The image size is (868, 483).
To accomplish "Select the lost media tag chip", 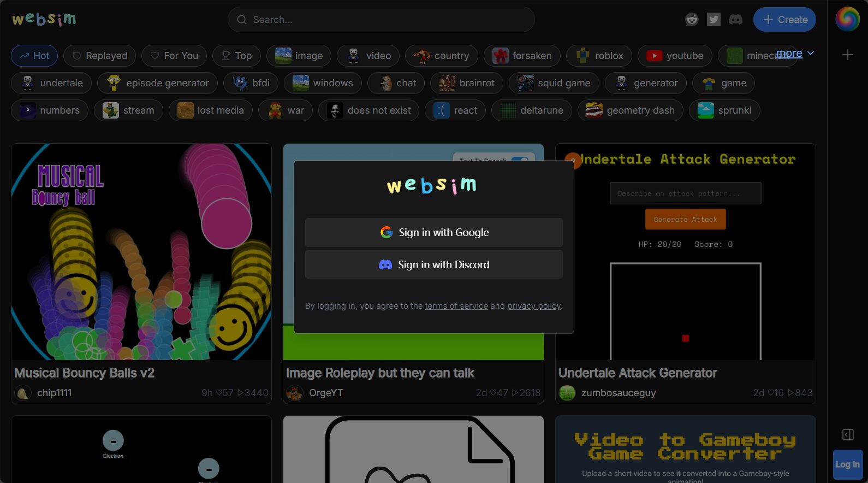I will 211,110.
